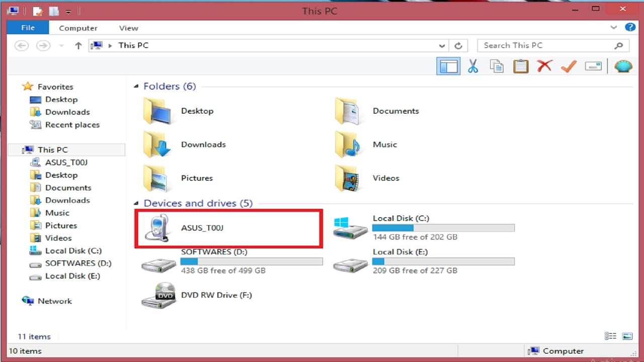Click the Forward navigation arrow

[43, 46]
